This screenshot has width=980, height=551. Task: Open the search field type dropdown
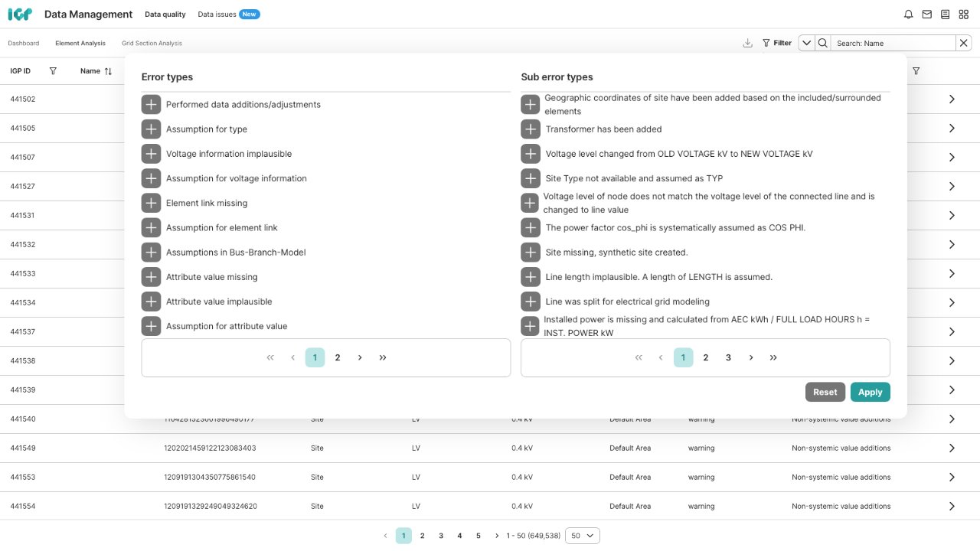[x=806, y=44]
